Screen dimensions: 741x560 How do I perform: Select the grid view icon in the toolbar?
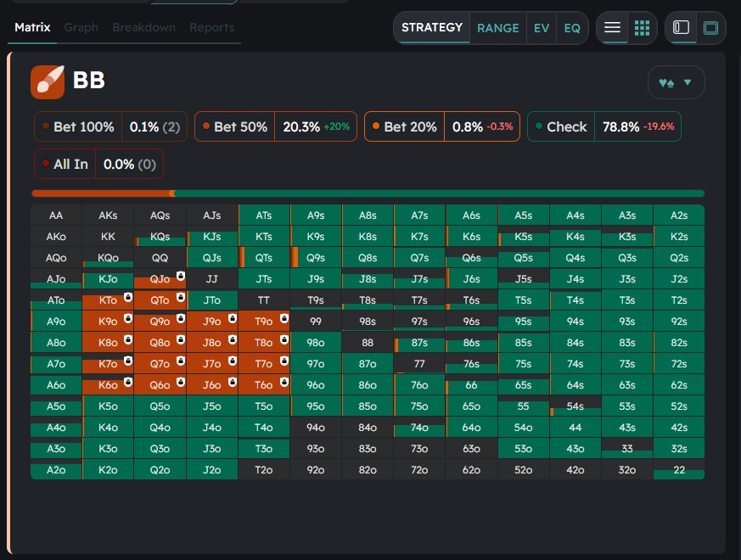(x=642, y=27)
